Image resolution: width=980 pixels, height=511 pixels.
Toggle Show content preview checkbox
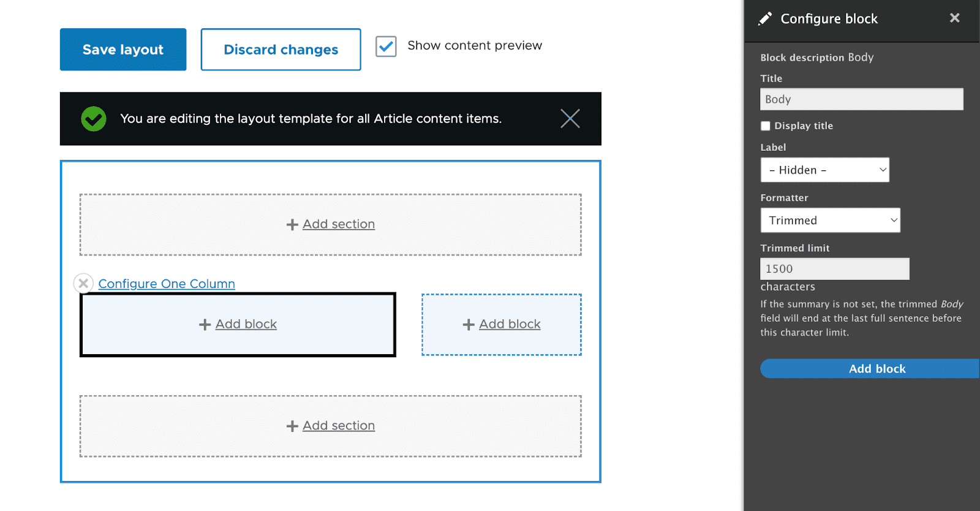[386, 46]
